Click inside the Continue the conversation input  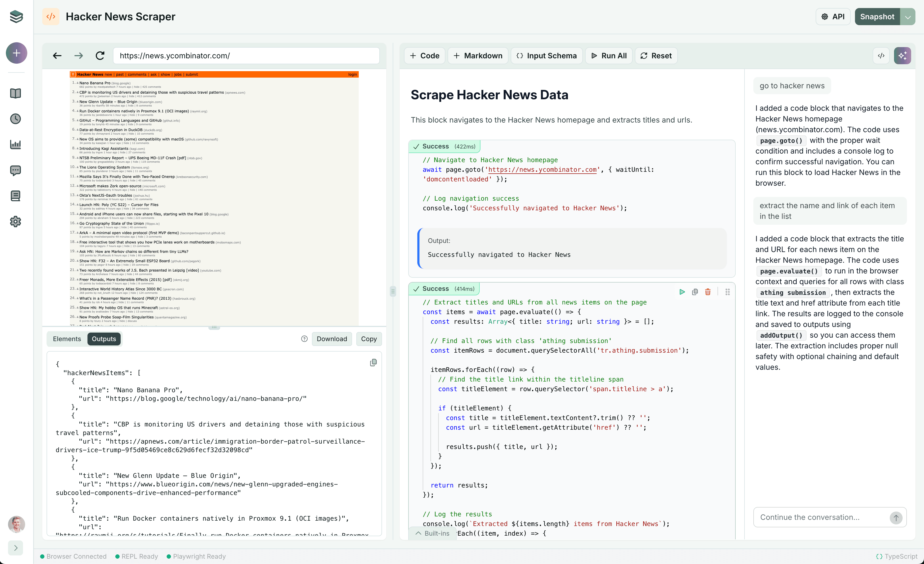click(810, 517)
